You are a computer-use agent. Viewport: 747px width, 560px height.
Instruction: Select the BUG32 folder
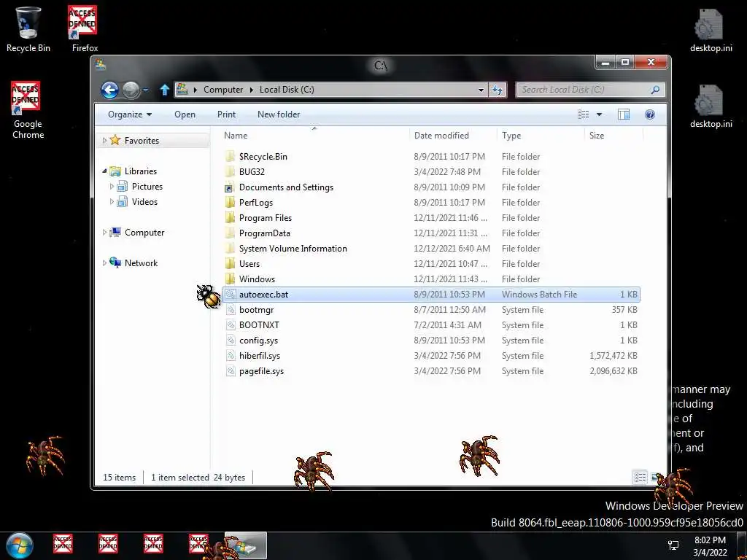click(252, 172)
